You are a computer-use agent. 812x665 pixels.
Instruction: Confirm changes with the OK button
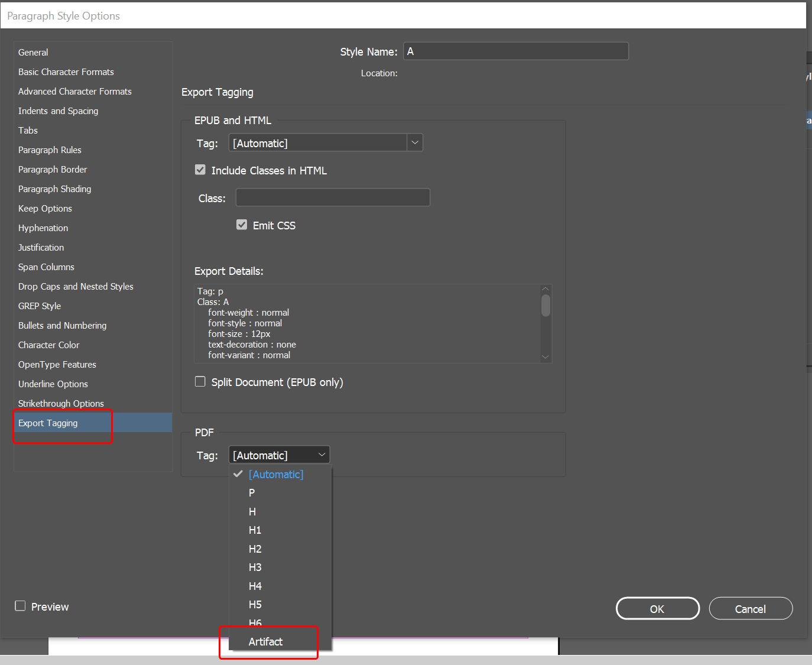[657, 608]
